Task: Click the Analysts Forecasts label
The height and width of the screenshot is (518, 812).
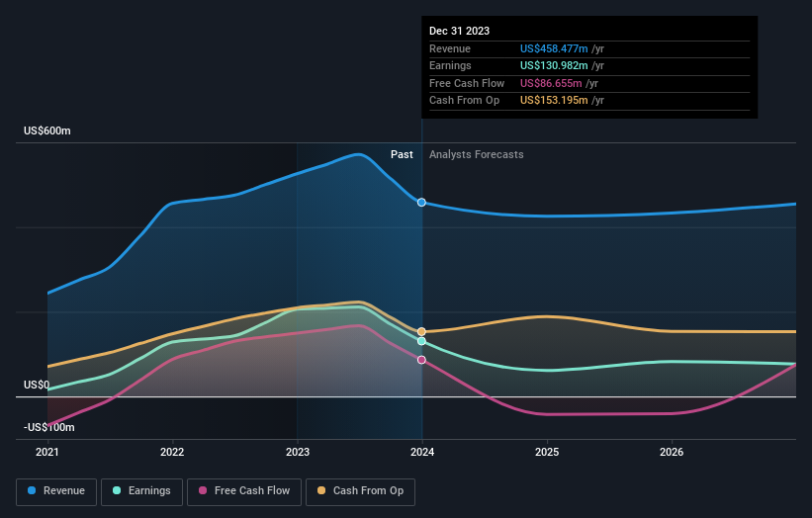Action: pyautogui.click(x=477, y=154)
